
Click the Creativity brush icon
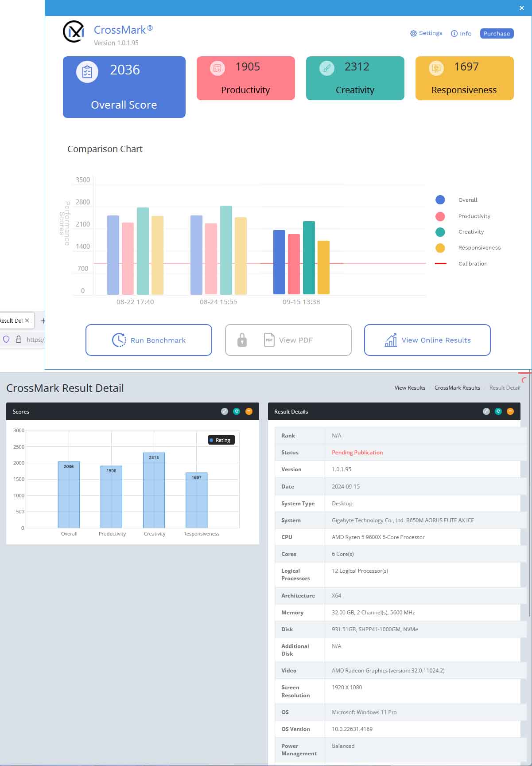tap(327, 68)
